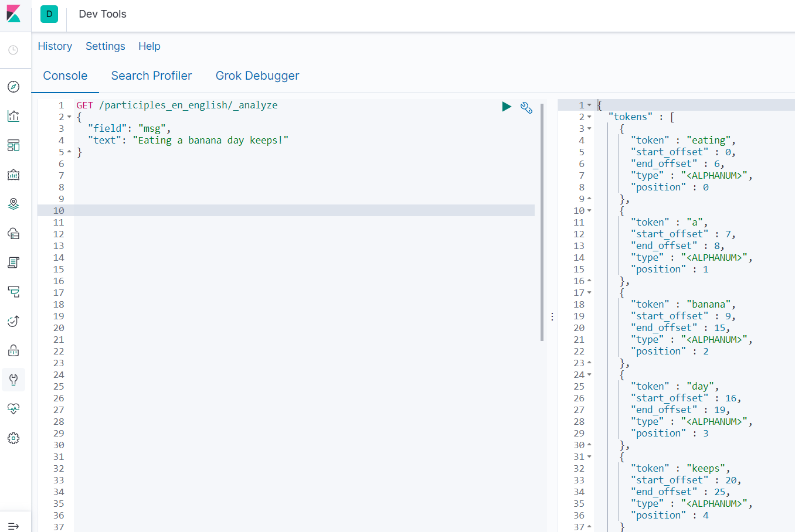Click "position" : 4 in output
Viewport: 795px width, 532px height.
pyautogui.click(x=670, y=516)
